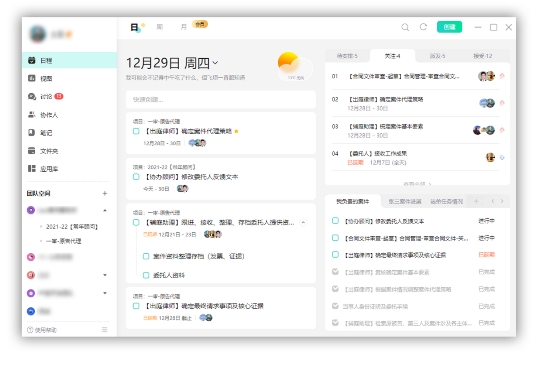The height and width of the screenshot is (368, 538).
Task: Collapse subtasks of the 【辅庭助理】 task
Action: pyautogui.click(x=303, y=223)
